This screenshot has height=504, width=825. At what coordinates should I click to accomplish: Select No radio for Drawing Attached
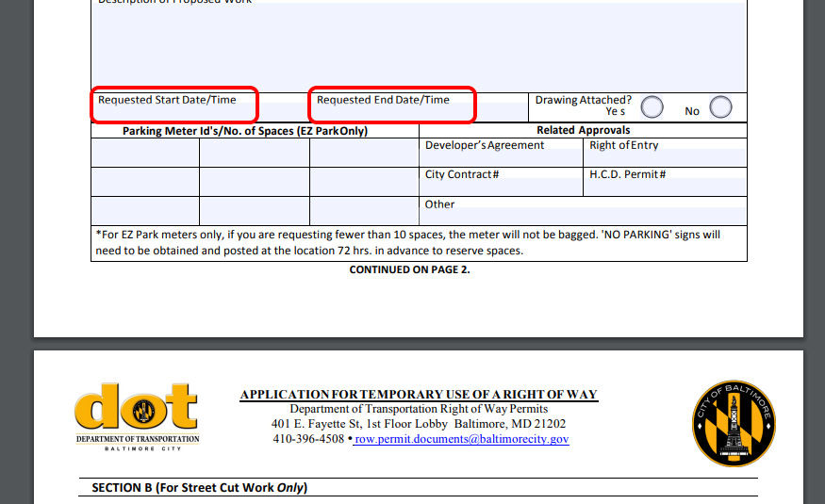tap(720, 107)
